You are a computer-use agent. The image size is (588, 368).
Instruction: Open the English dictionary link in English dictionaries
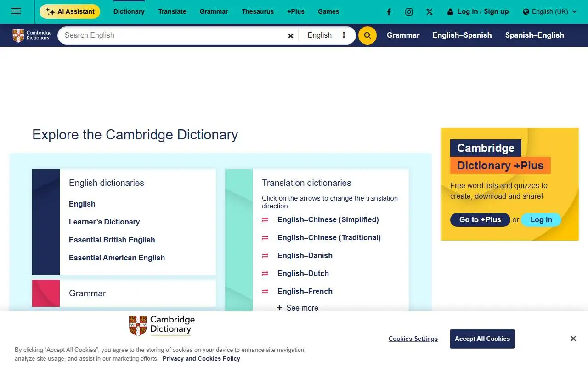point(82,204)
